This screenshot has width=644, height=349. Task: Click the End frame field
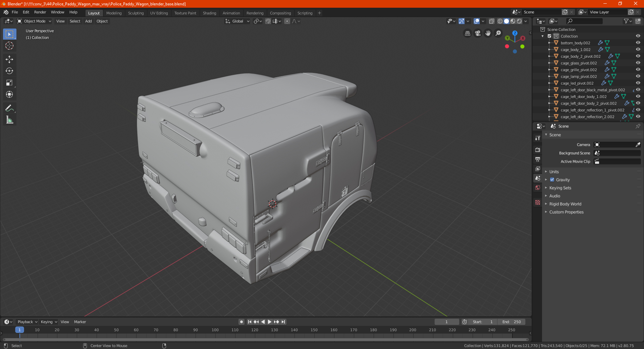pyautogui.click(x=512, y=322)
